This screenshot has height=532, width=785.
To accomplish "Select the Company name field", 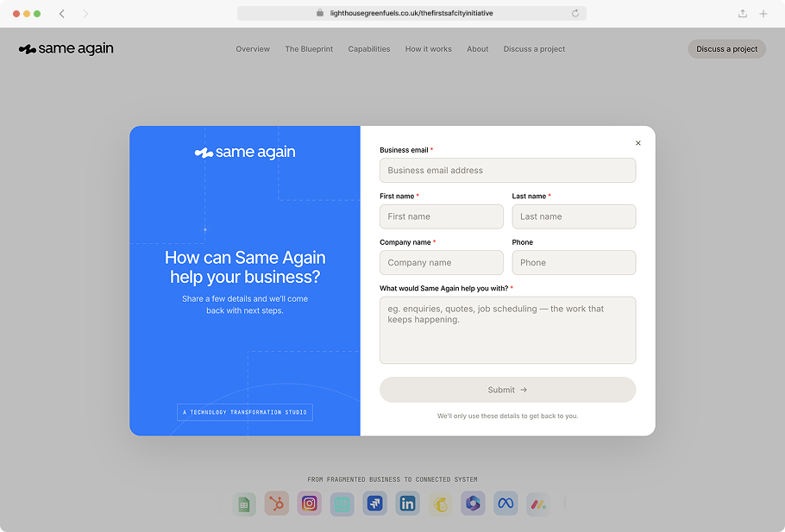I will click(x=442, y=262).
